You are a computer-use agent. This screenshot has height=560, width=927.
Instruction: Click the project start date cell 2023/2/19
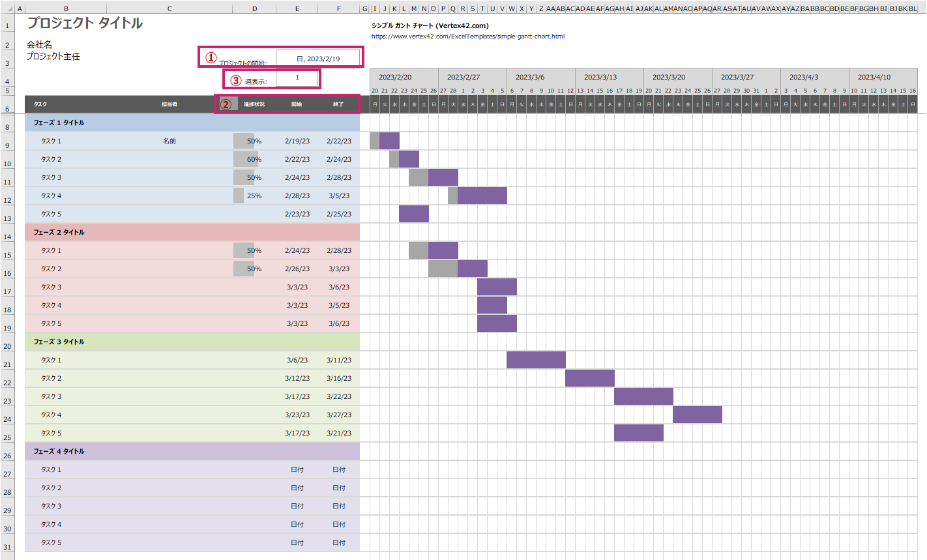pos(318,59)
